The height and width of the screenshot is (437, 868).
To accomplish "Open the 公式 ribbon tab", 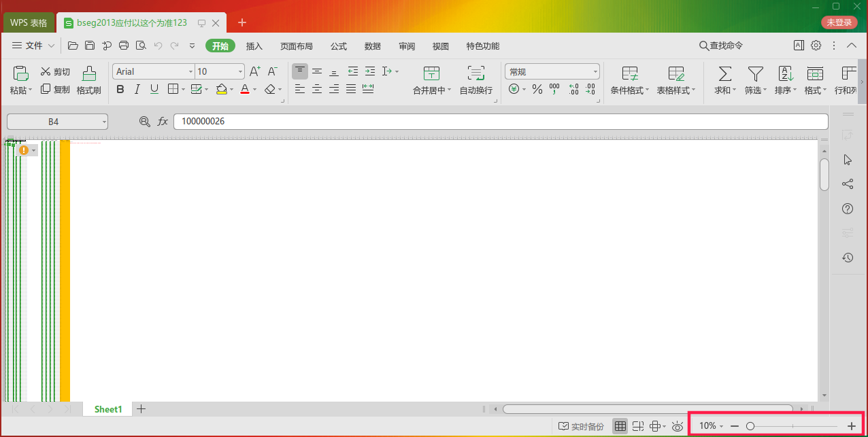I will pyautogui.click(x=339, y=46).
